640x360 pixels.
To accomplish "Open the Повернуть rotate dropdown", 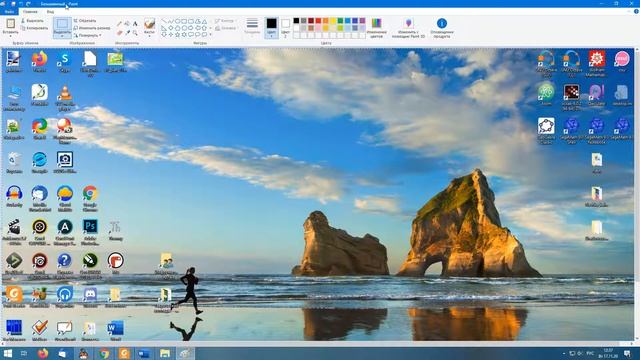I will (88, 36).
